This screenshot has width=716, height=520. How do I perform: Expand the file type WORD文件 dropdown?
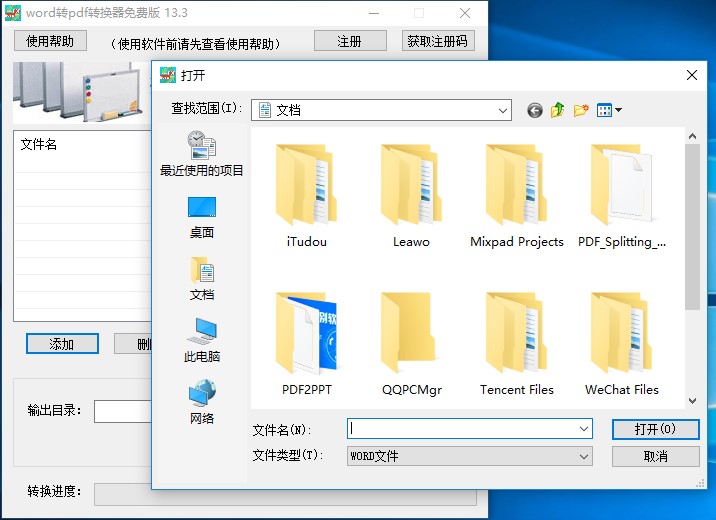(584, 456)
